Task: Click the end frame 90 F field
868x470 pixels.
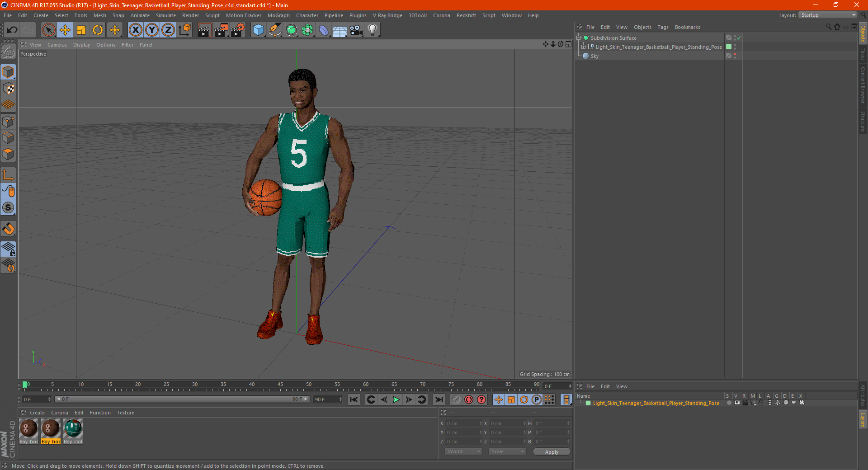Action: (x=328, y=399)
